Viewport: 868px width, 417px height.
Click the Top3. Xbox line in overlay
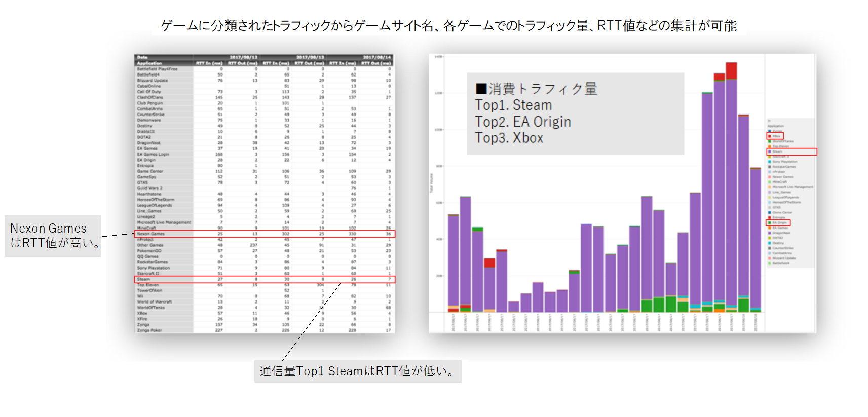point(509,138)
